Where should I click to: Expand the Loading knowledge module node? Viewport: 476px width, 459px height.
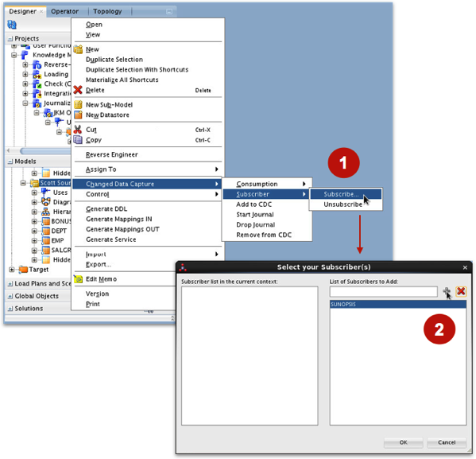click(x=25, y=74)
